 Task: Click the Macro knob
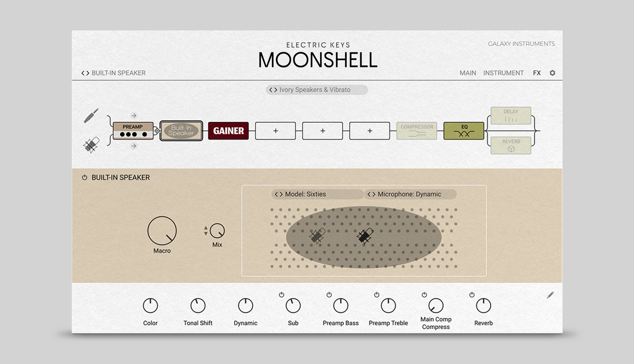pos(162,231)
